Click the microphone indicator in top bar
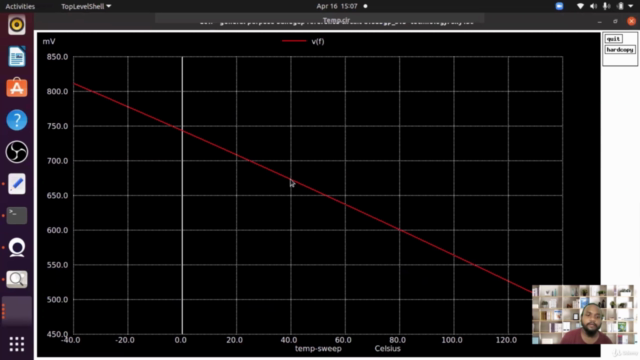This screenshot has width=640, height=360. pos(607,6)
